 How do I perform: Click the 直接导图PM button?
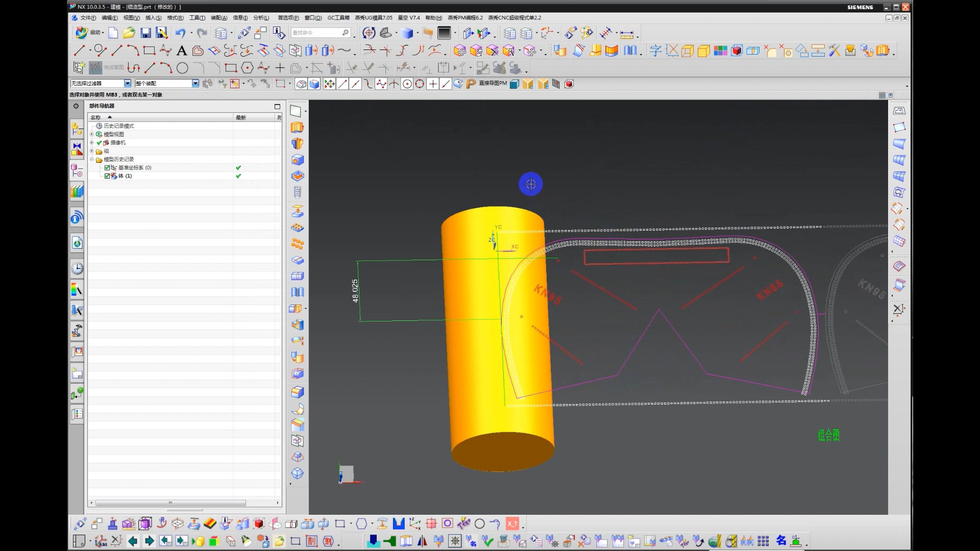coord(493,84)
